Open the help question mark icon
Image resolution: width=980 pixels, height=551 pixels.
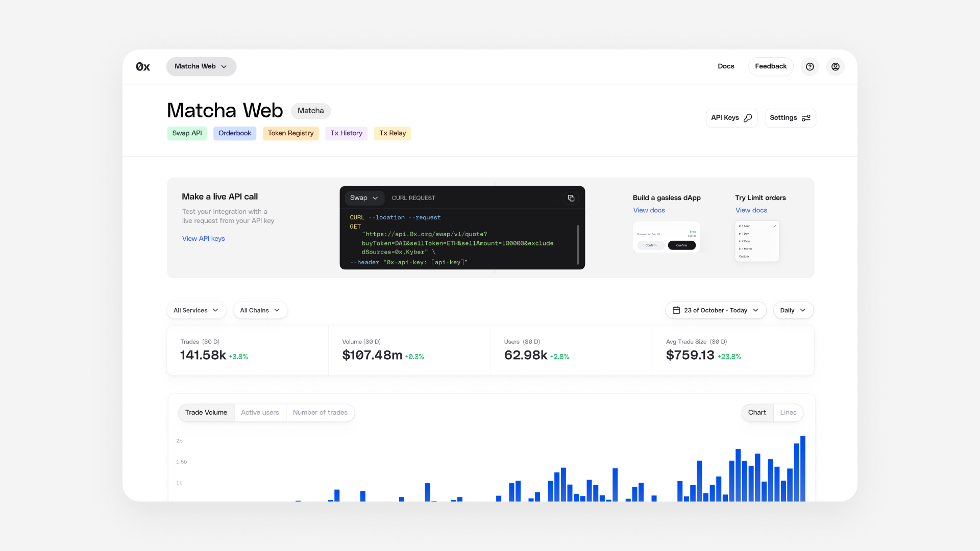pos(810,66)
